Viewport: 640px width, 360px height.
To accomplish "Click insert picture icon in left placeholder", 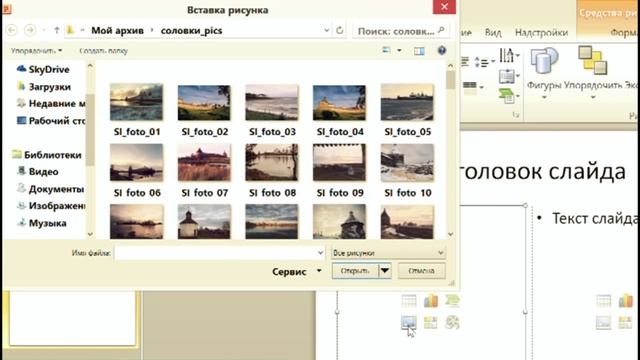I will coord(409,322).
